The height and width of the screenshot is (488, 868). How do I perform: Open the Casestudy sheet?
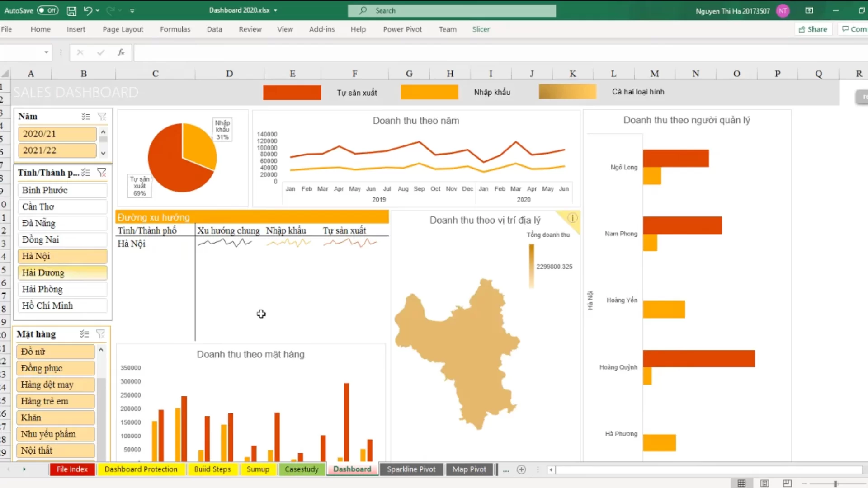[302, 469]
